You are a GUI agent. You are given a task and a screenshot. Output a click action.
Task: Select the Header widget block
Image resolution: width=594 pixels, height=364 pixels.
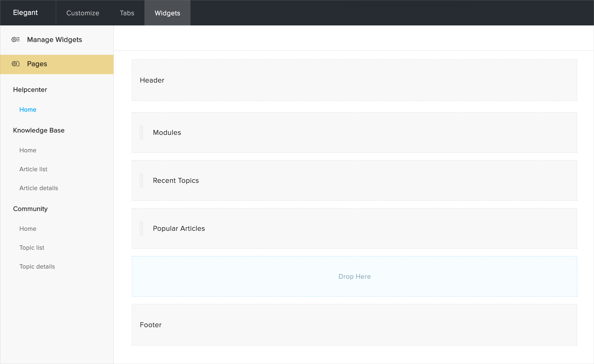354,80
